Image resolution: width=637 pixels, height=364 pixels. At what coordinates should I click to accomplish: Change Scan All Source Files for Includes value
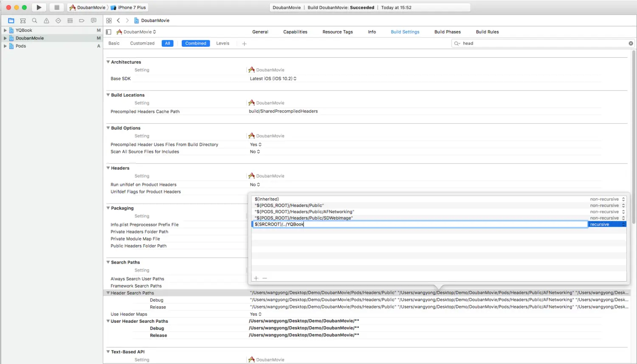[255, 152]
